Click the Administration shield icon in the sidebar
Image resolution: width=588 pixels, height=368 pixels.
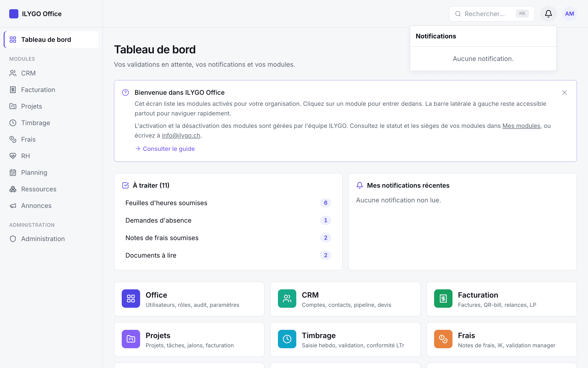click(x=13, y=239)
